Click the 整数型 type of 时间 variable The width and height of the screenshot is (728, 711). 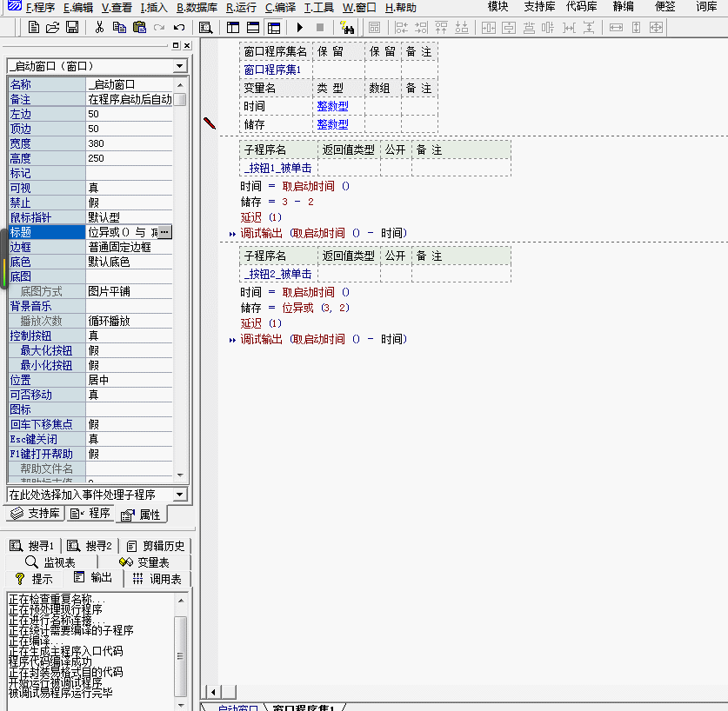coord(332,106)
